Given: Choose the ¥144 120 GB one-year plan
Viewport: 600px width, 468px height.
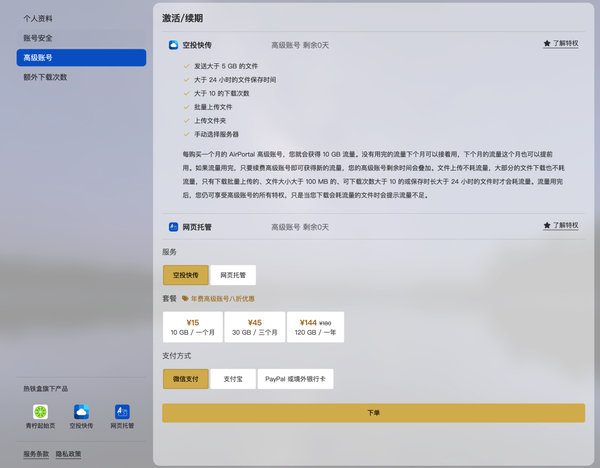Looking at the screenshot, I should [x=315, y=327].
